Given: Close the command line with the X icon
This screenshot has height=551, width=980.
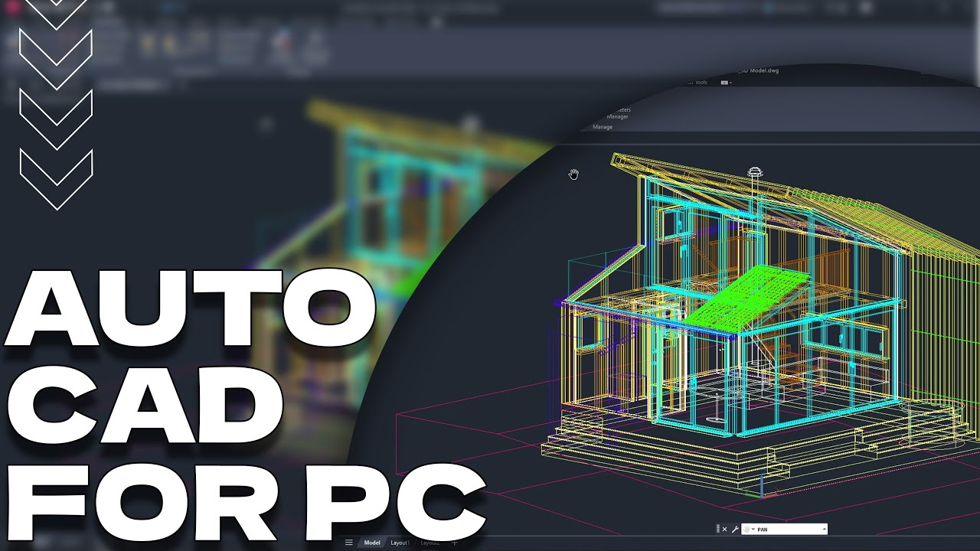Looking at the screenshot, I should (724, 529).
